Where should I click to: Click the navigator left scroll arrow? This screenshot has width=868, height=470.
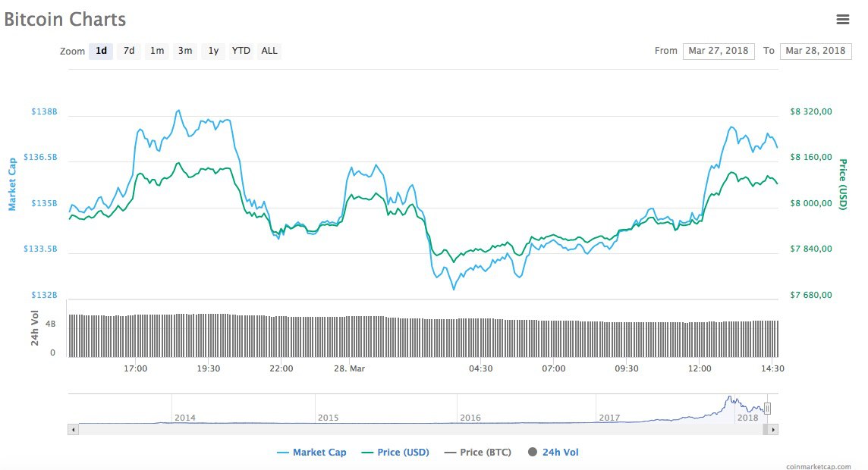[74, 429]
